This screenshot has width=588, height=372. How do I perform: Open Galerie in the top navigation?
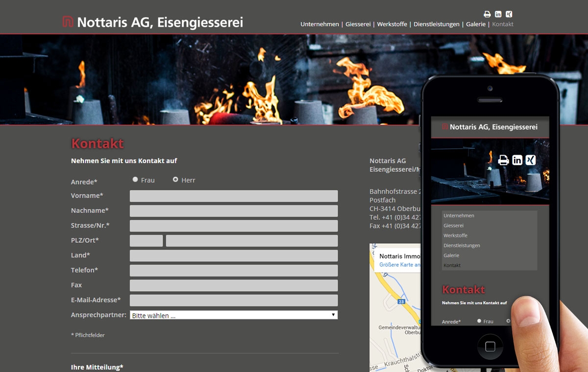(x=475, y=24)
